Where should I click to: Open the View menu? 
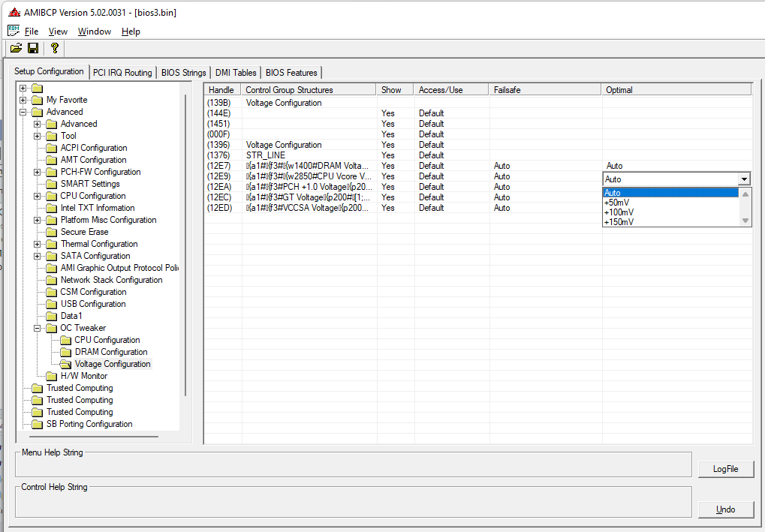[58, 32]
